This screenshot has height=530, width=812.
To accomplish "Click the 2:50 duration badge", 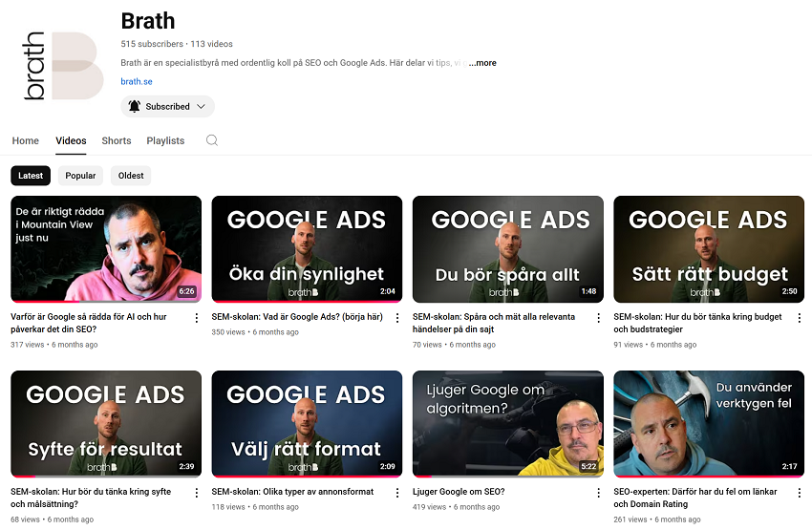I will 789,291.
